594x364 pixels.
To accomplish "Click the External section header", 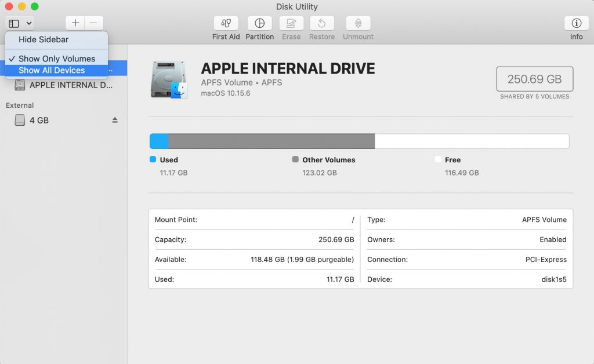I will point(20,105).
